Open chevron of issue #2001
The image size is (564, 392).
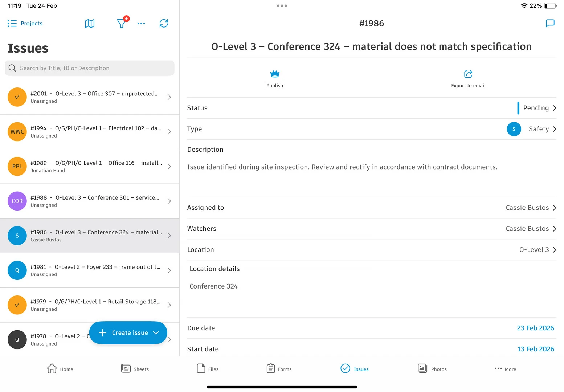point(169,97)
